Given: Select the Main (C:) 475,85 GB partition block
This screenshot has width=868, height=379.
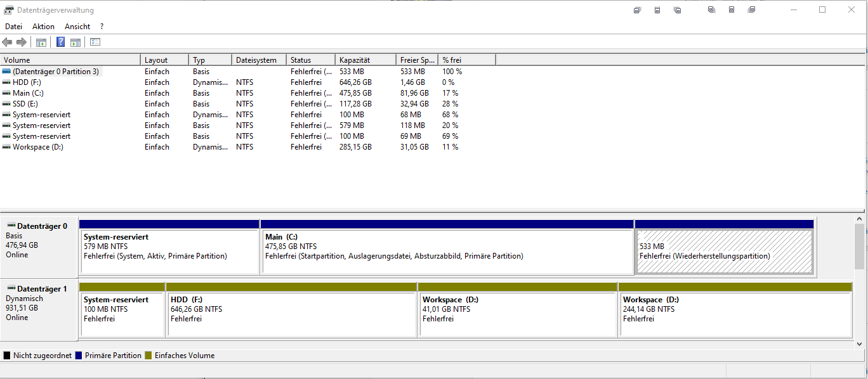Looking at the screenshot, I should pos(447,247).
